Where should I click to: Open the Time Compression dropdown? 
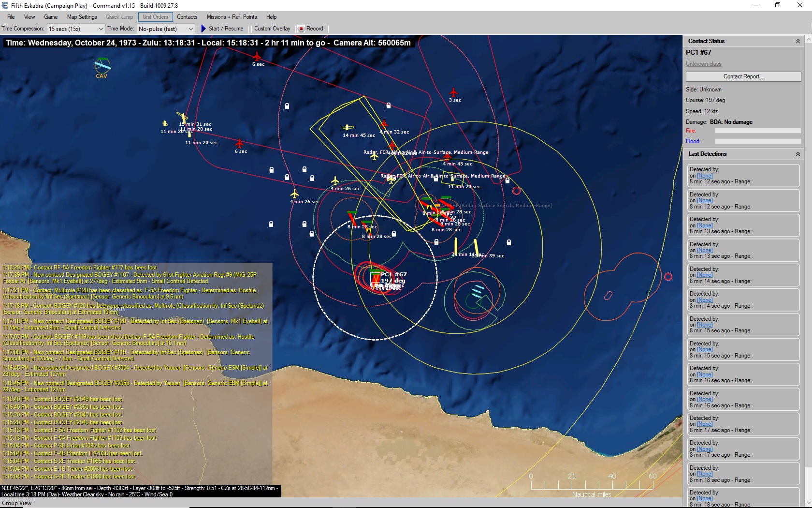(x=76, y=29)
